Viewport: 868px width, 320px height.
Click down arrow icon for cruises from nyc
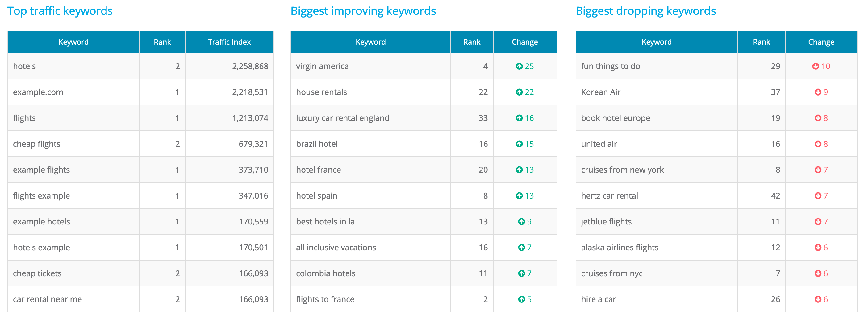tap(818, 273)
